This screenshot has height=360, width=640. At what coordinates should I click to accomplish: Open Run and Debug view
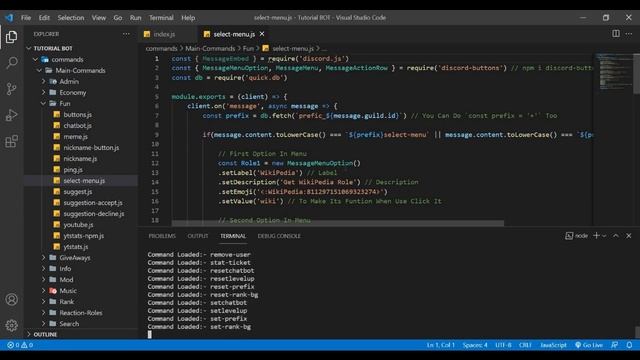click(x=11, y=115)
